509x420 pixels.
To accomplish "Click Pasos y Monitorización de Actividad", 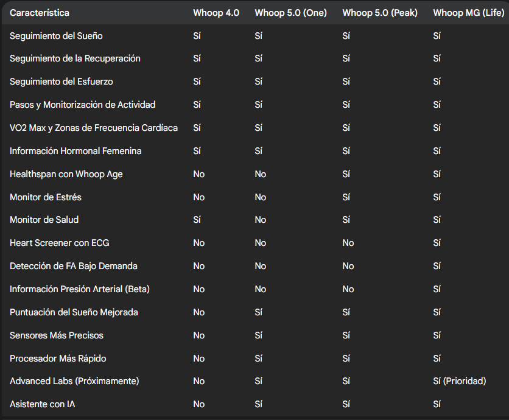I will (82, 105).
